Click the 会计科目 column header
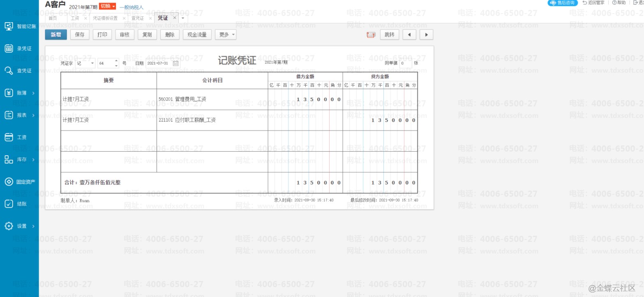Screen dimensions: 644x297 tap(212, 81)
